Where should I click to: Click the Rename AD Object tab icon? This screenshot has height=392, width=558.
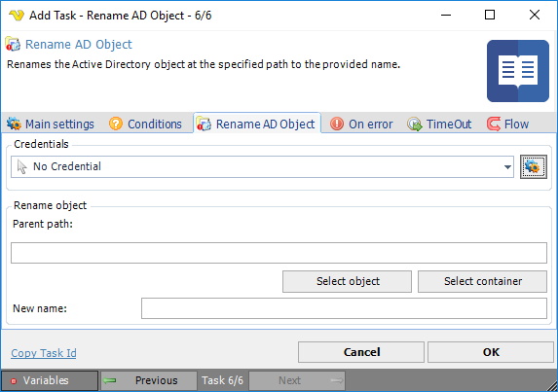pyautogui.click(x=204, y=125)
